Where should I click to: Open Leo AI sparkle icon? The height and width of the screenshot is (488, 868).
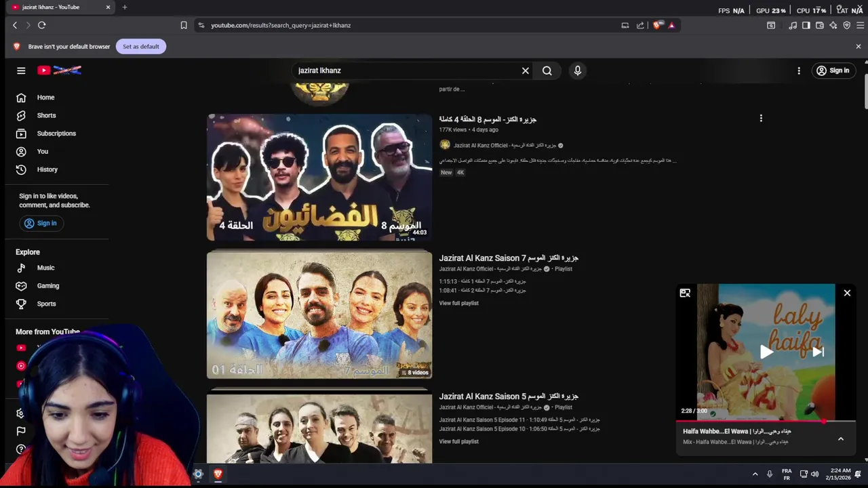(x=833, y=25)
